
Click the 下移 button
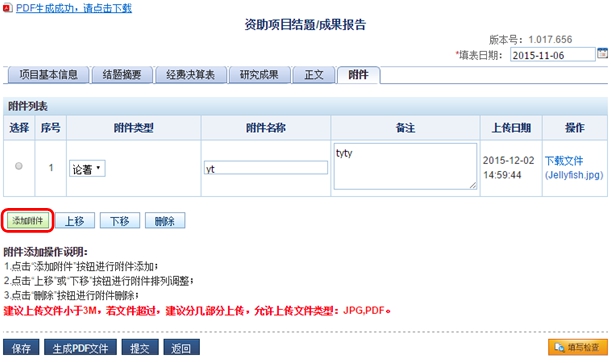tap(119, 221)
